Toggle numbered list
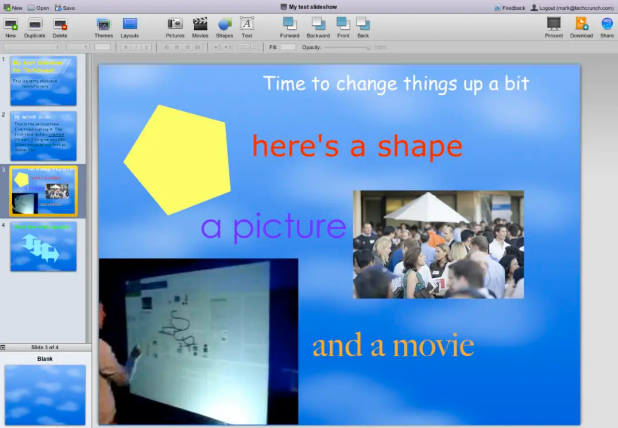 coord(254,47)
